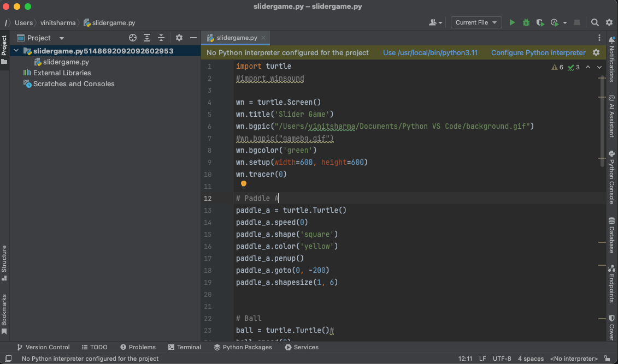Open Configure Python interpreter

[x=538, y=53]
